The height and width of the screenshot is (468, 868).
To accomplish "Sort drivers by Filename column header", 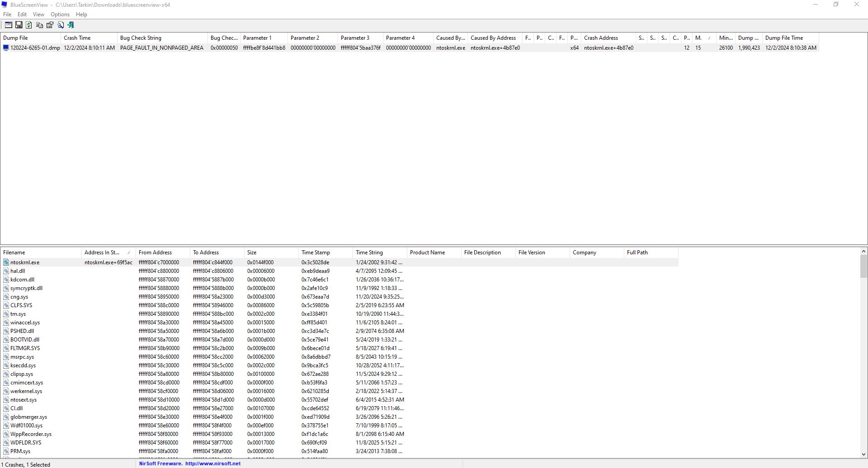I will click(41, 253).
